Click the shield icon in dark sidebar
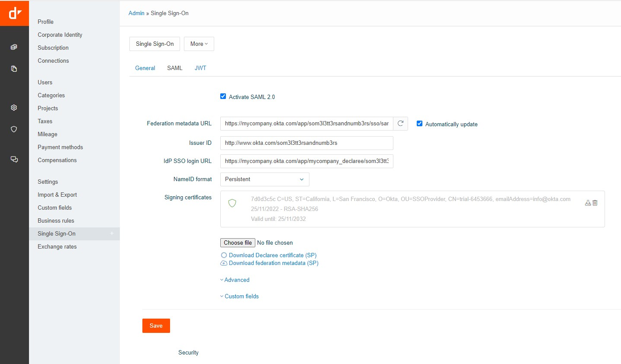Viewport: 621px width, 364px height. [14, 129]
